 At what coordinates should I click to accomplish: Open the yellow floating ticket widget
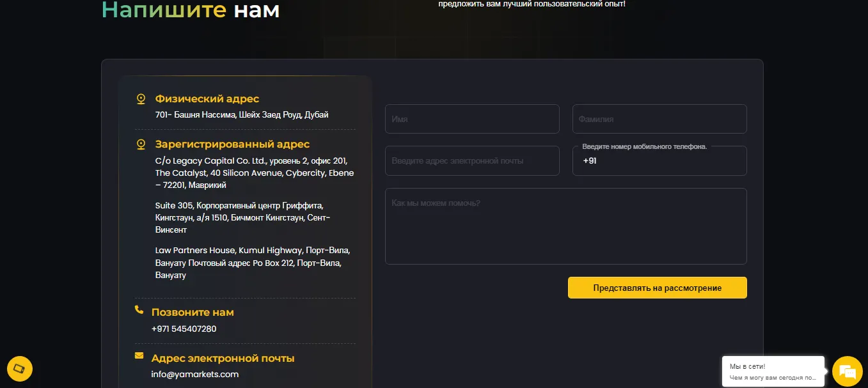click(x=20, y=368)
